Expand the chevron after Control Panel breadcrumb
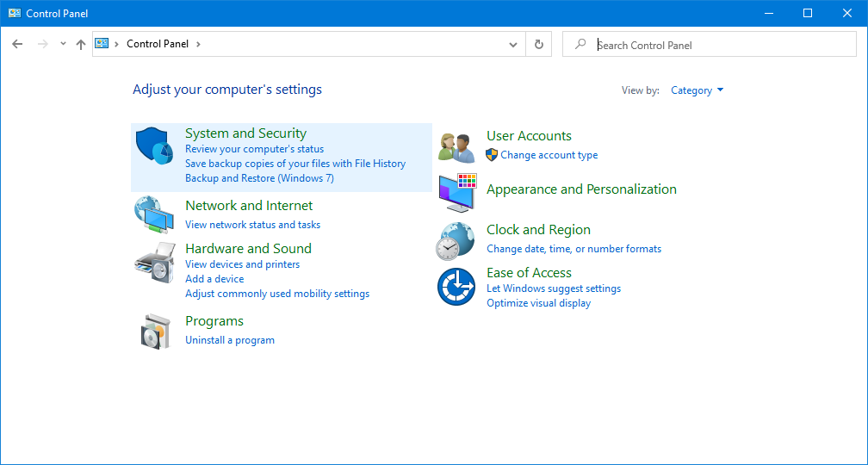868x465 pixels. click(x=198, y=44)
